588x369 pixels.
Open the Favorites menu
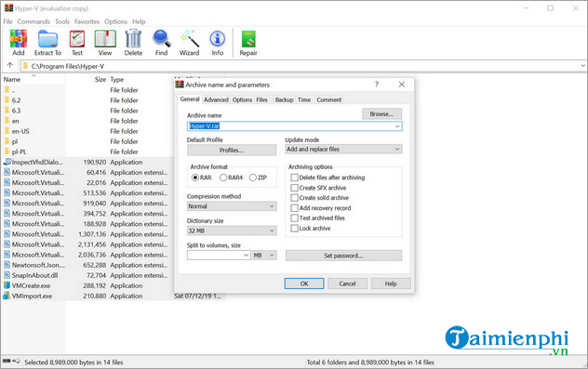(x=87, y=21)
